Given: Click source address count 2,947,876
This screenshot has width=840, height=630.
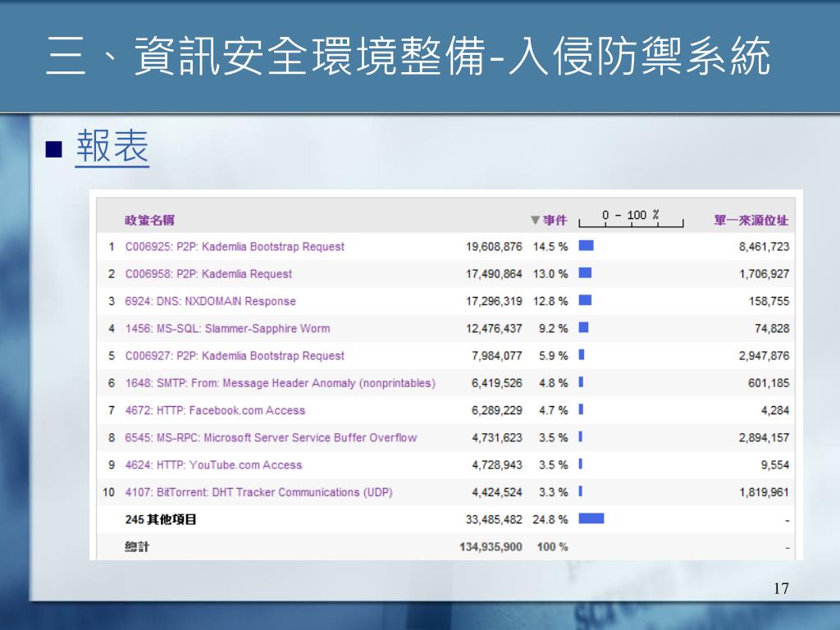Looking at the screenshot, I should (x=764, y=356).
